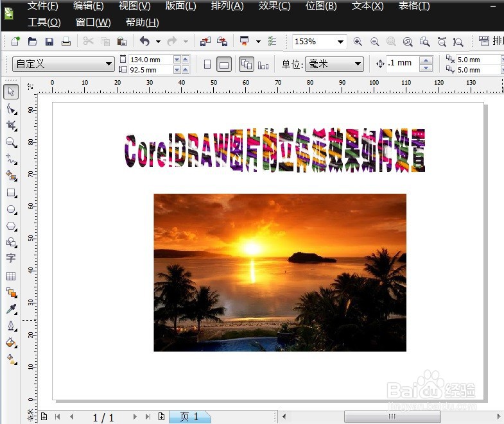Open the 效果(C) menu
The width and height of the screenshot is (504, 424).
click(x=274, y=6)
